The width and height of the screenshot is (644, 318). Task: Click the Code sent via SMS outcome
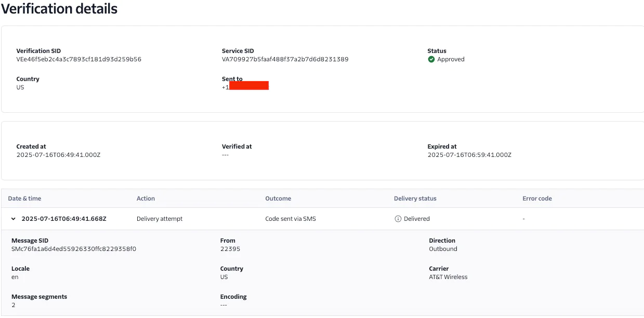click(x=290, y=219)
